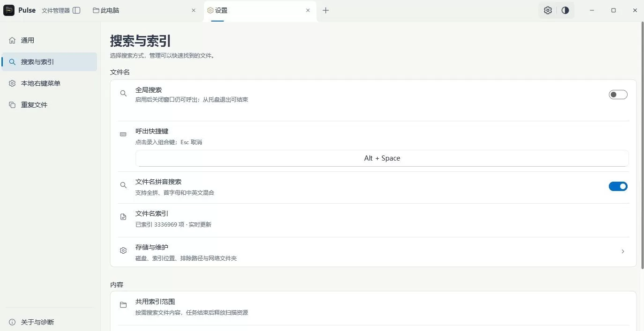Click the gear icon beside 本地右键菜单

[12, 83]
